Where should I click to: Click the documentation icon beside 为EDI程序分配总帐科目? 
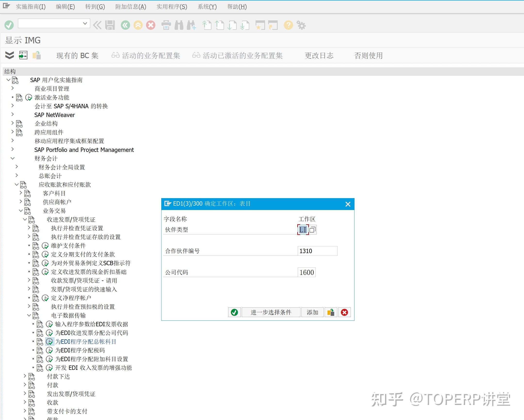click(x=40, y=342)
